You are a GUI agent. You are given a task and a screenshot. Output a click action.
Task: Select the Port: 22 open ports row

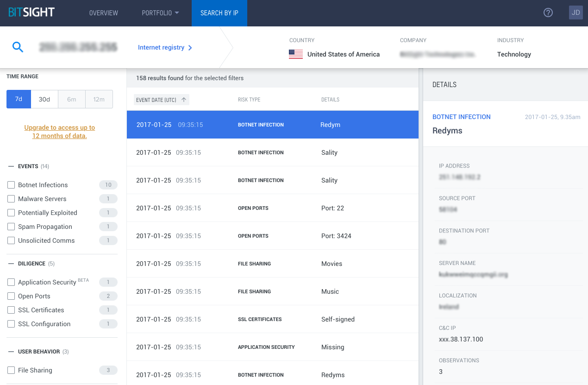273,208
